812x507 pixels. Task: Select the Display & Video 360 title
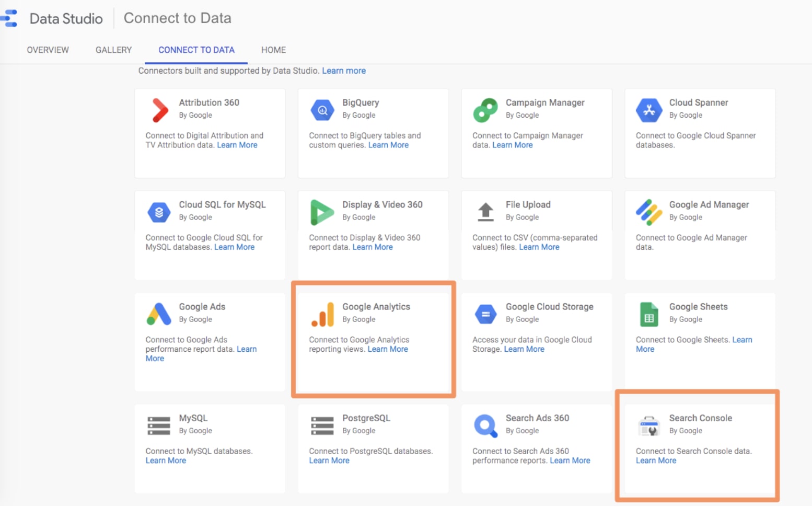click(382, 204)
